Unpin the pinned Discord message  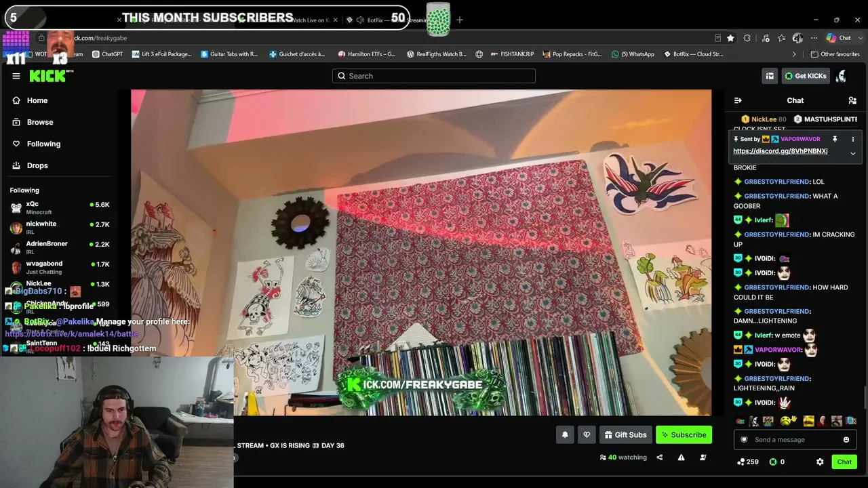click(835, 139)
